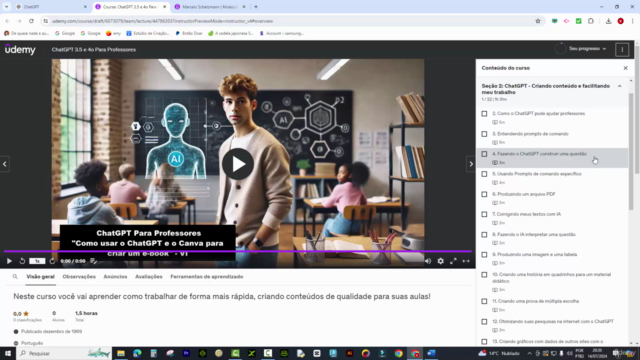640x360 pixels.
Task: Select the Observações tab
Action: coord(79,277)
